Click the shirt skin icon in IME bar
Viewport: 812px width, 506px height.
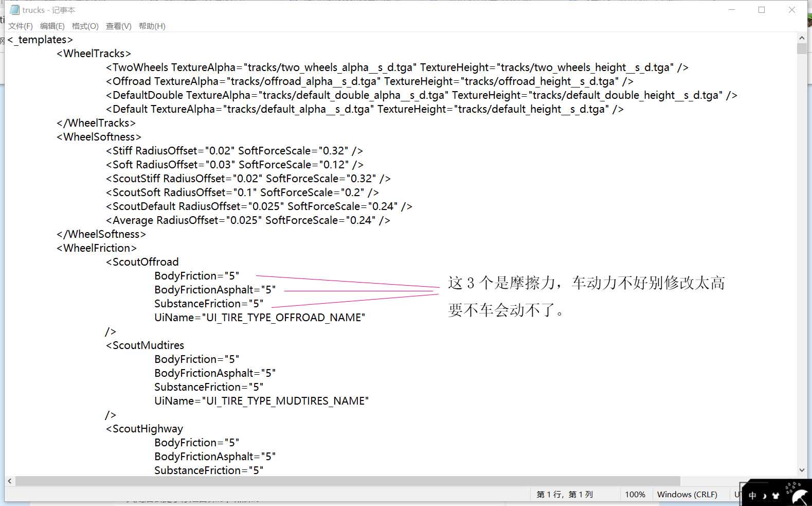click(x=776, y=496)
